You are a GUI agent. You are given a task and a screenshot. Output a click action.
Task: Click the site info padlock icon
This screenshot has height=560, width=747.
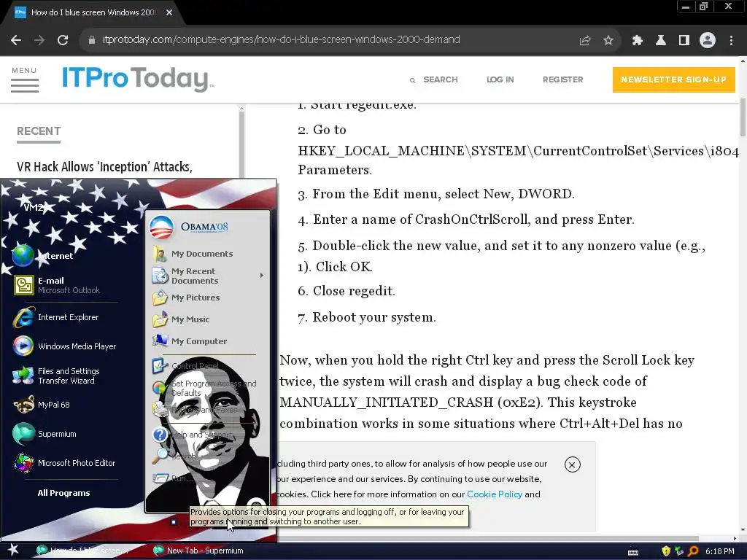click(91, 40)
